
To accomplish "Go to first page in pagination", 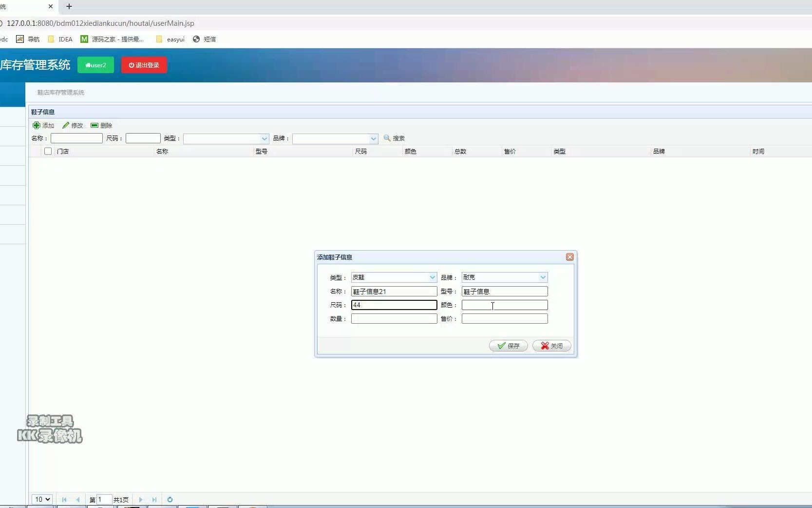I will pyautogui.click(x=64, y=499).
